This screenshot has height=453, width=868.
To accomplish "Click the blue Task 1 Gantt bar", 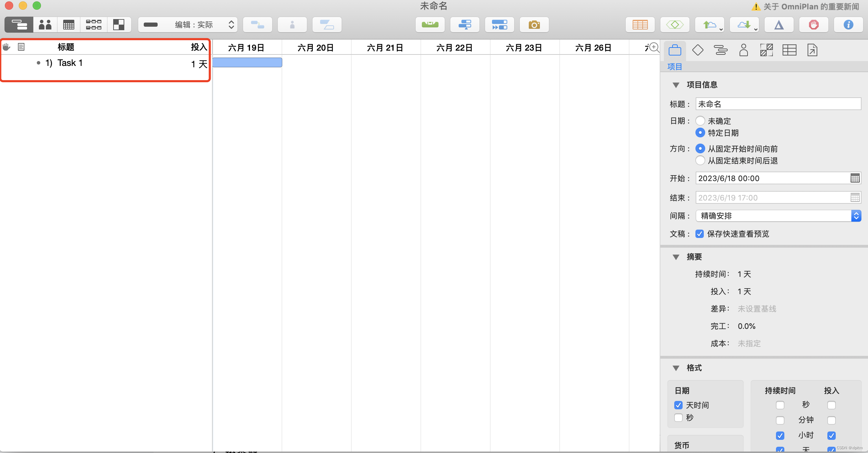I will click(x=247, y=63).
